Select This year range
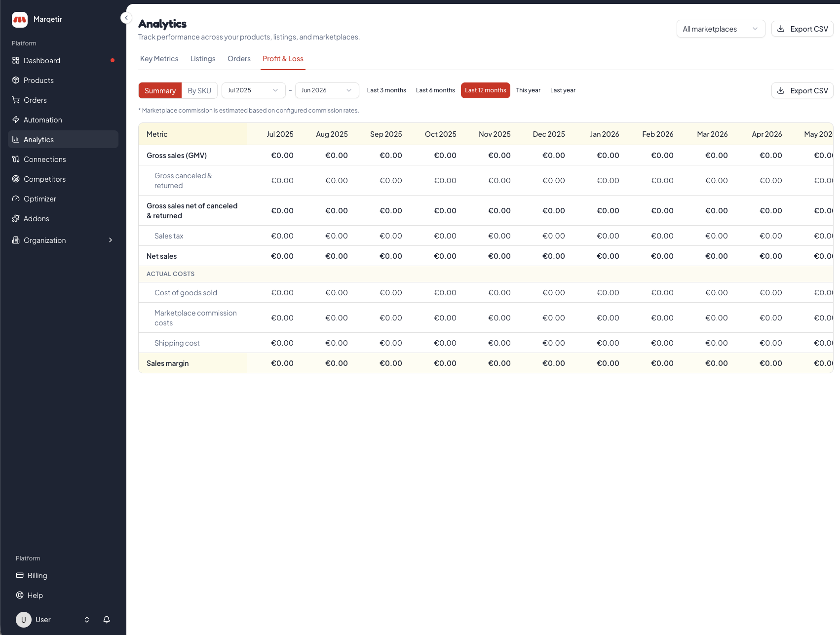Image resolution: width=840 pixels, height=635 pixels. (528, 90)
